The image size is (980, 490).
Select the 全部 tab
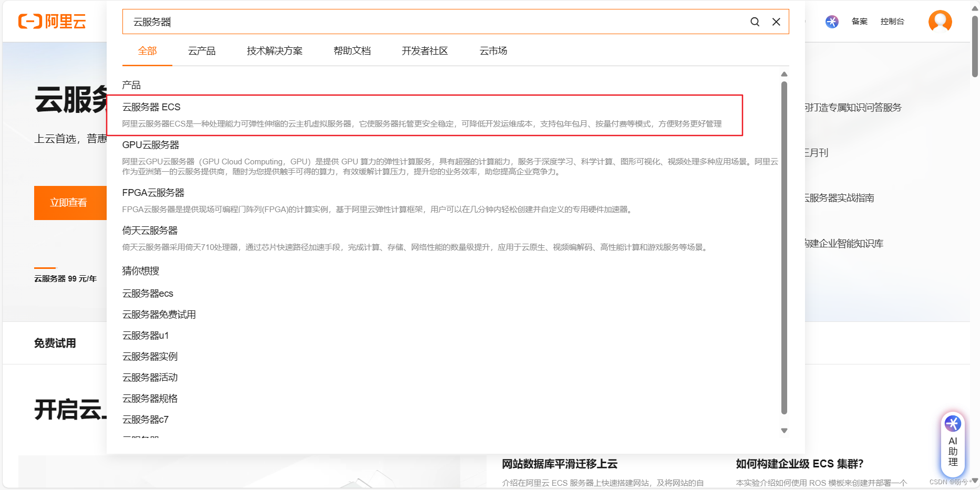(x=147, y=51)
